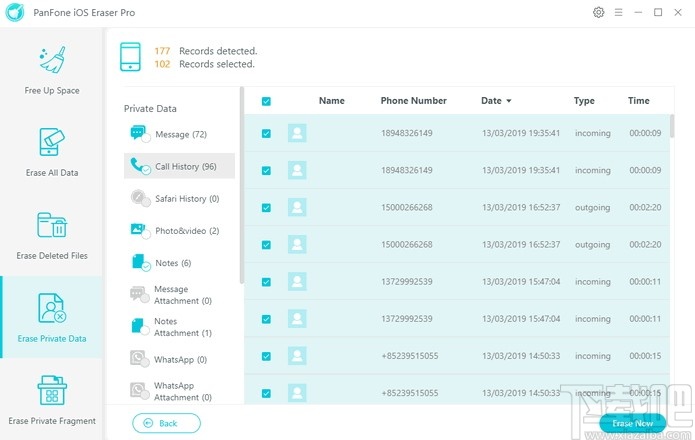Click the Time column header

pos(638,101)
